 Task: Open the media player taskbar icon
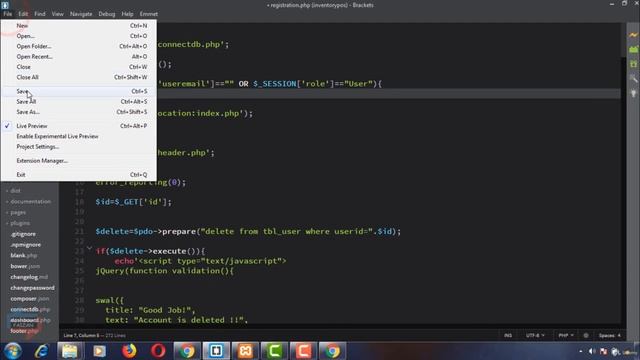coord(99,351)
